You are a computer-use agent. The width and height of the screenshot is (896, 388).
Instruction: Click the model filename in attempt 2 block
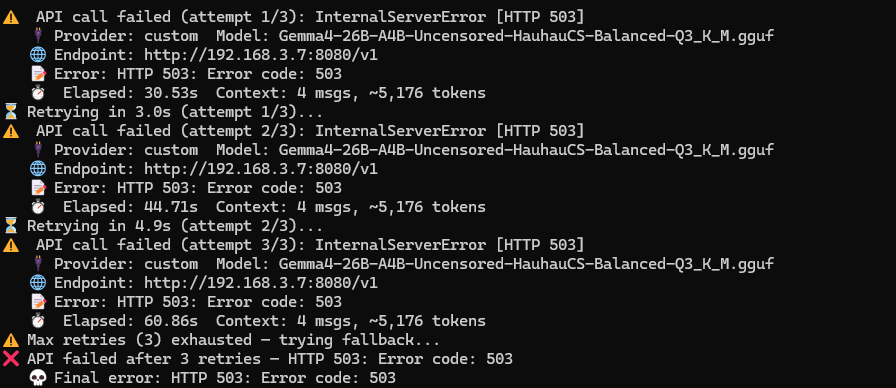coord(526,150)
